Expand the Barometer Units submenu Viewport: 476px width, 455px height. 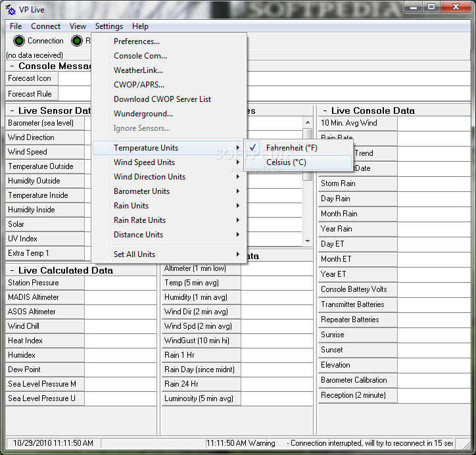click(x=170, y=191)
